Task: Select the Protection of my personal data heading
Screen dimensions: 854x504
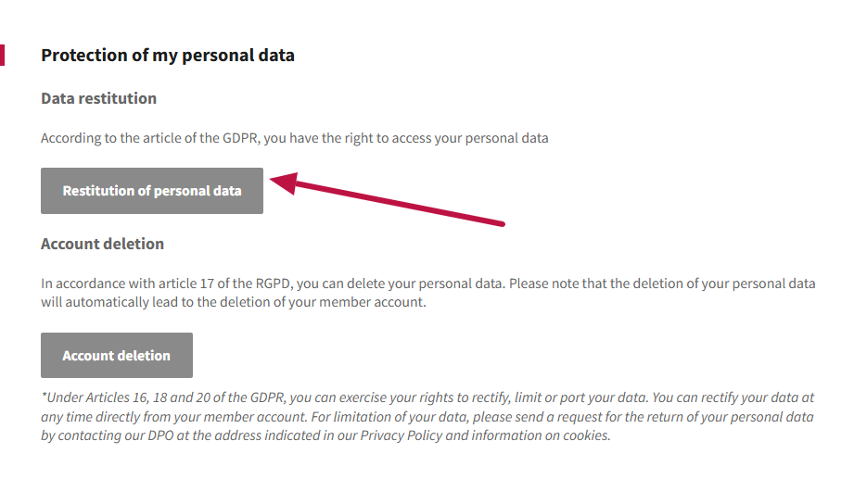Action: [168, 56]
